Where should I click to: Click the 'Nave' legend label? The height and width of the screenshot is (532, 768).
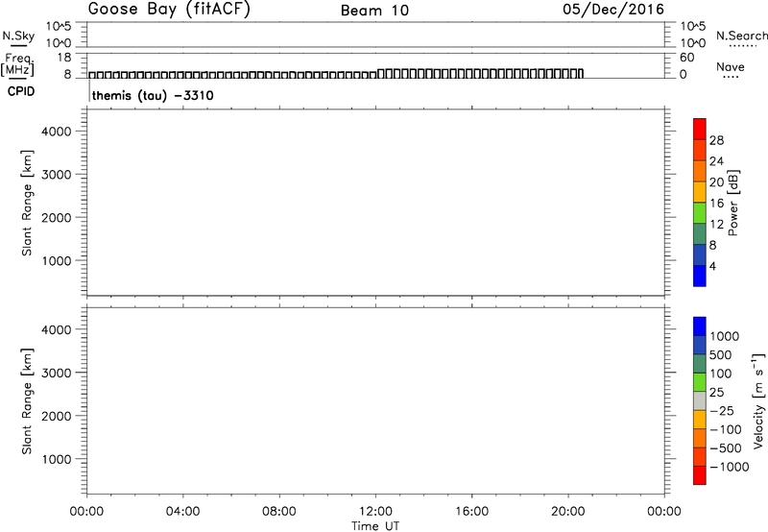[x=731, y=66]
